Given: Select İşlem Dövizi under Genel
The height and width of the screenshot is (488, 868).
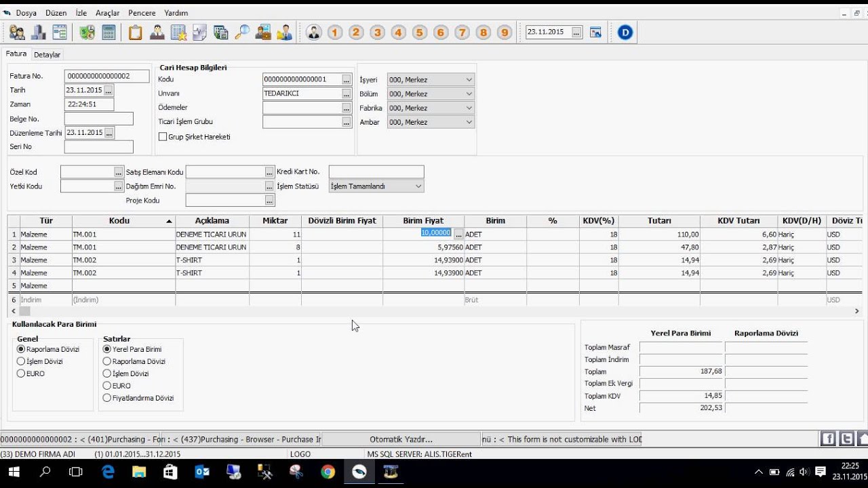Looking at the screenshot, I should pyautogui.click(x=21, y=361).
